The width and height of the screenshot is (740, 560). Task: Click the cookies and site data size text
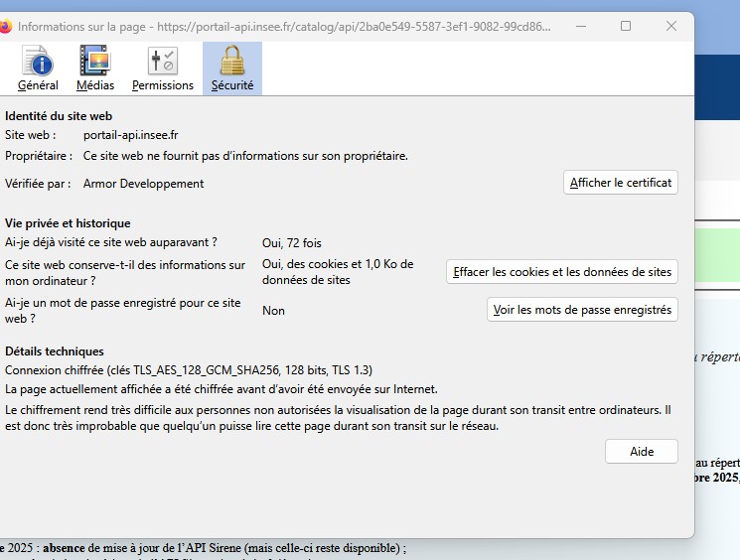click(338, 272)
